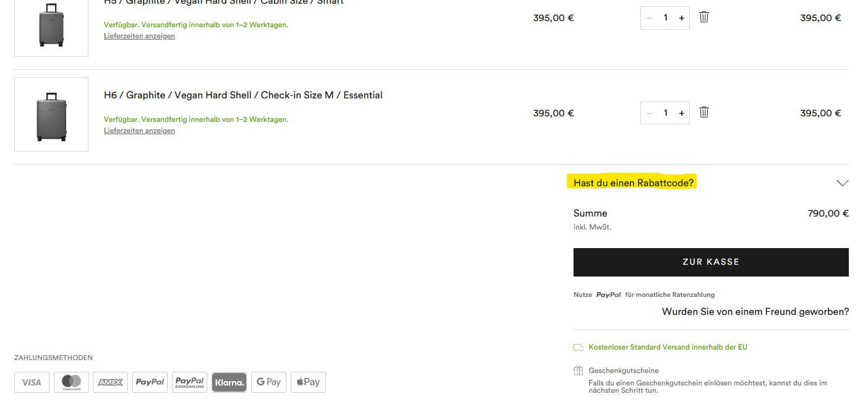Image resolution: width=868 pixels, height=412 pixels.
Task: Show Lieferzeiten for H6 Check-in suitcase
Action: 139,131
